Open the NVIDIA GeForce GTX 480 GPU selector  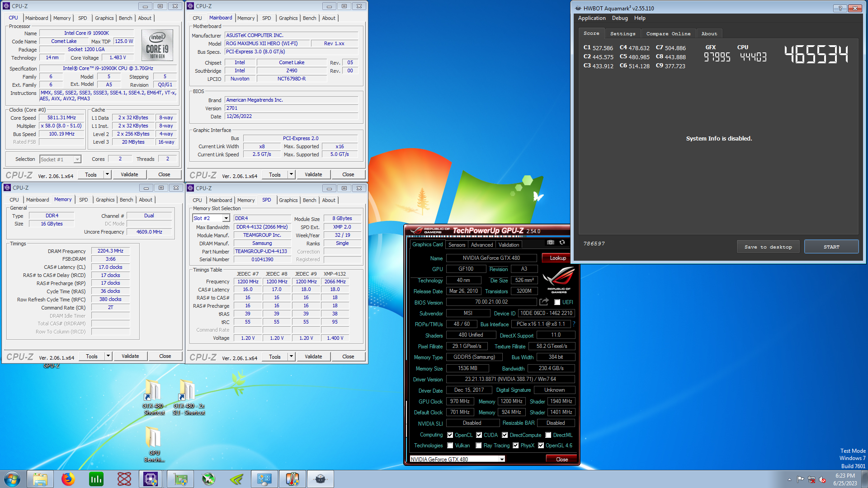pyautogui.click(x=457, y=459)
